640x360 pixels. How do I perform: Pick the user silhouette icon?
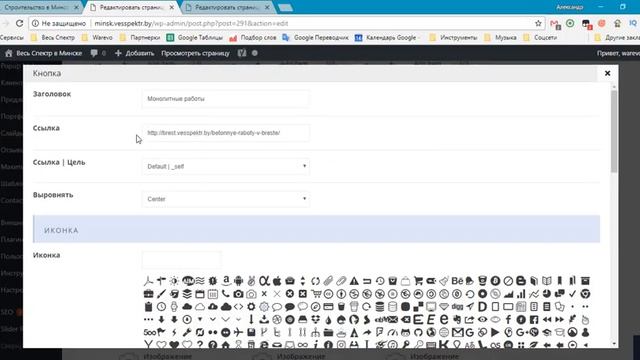585,332
